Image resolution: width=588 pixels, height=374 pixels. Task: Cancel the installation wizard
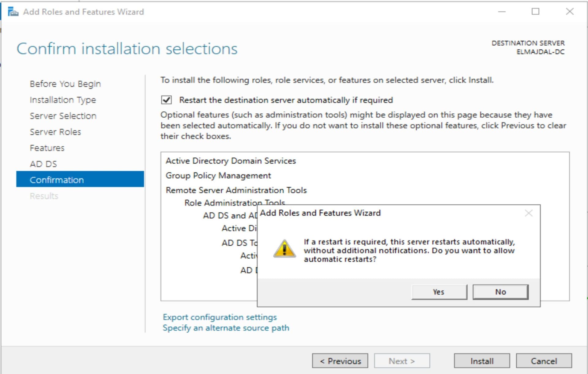[x=544, y=361]
